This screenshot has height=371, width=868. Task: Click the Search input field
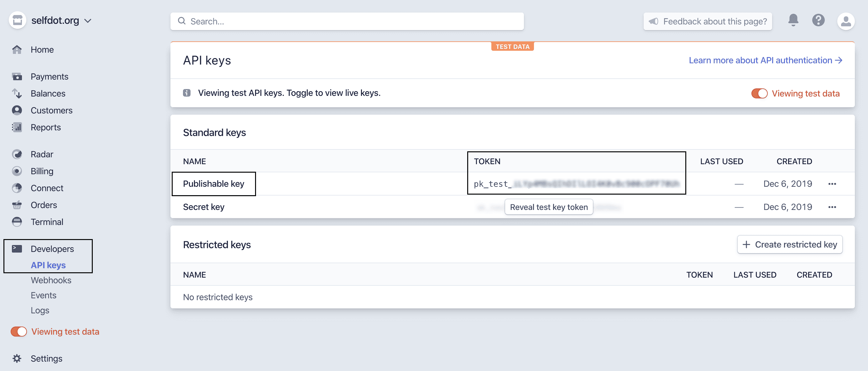click(x=347, y=22)
